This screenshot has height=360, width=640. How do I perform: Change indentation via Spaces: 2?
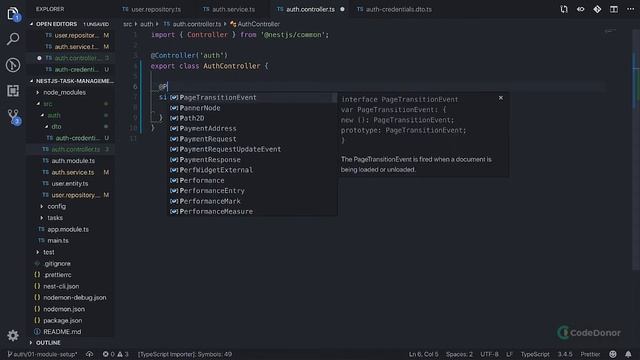(459, 354)
